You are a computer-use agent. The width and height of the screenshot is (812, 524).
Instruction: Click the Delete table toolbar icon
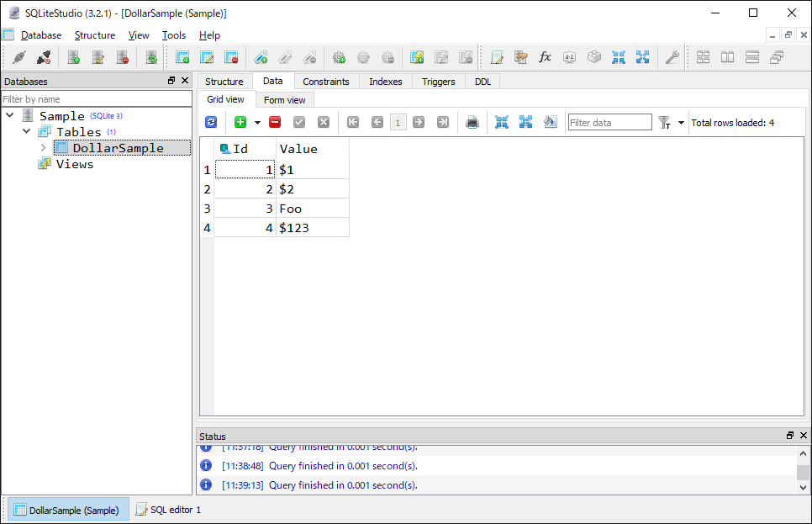point(231,57)
